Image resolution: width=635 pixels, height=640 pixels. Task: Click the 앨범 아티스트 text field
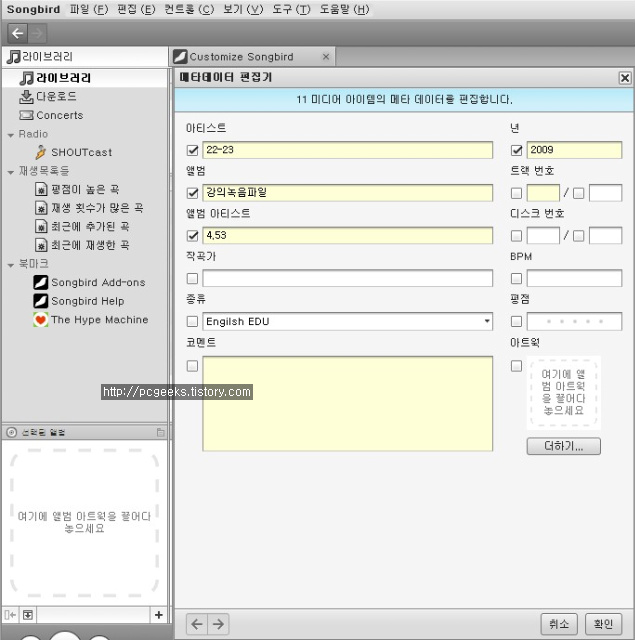pyautogui.click(x=347, y=236)
